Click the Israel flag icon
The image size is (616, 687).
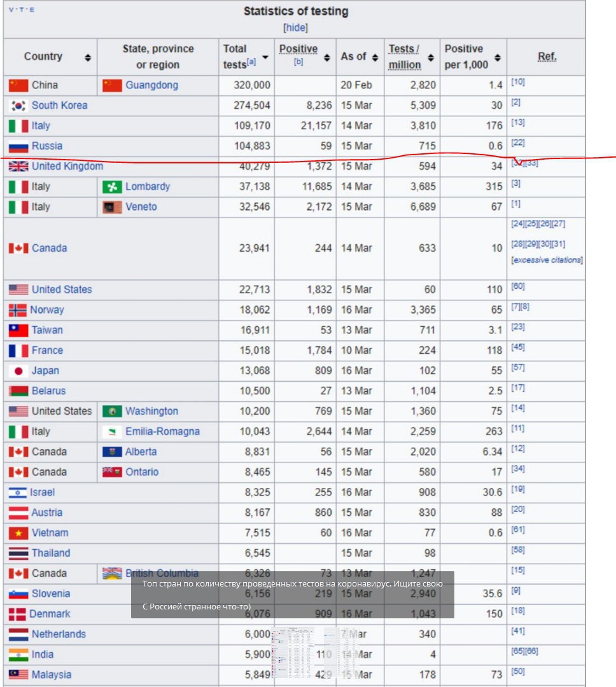point(18,493)
